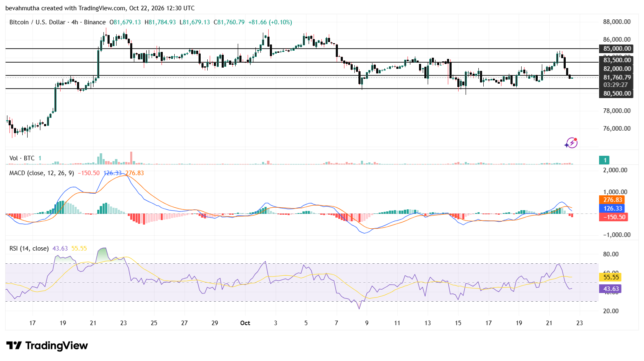644x361 pixels.
Task: Click the 85,000.00 price level label
Action: point(616,49)
